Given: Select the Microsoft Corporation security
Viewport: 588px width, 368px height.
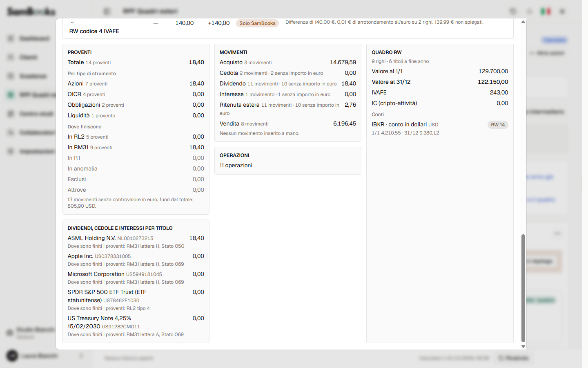Looking at the screenshot, I should pos(136,278).
